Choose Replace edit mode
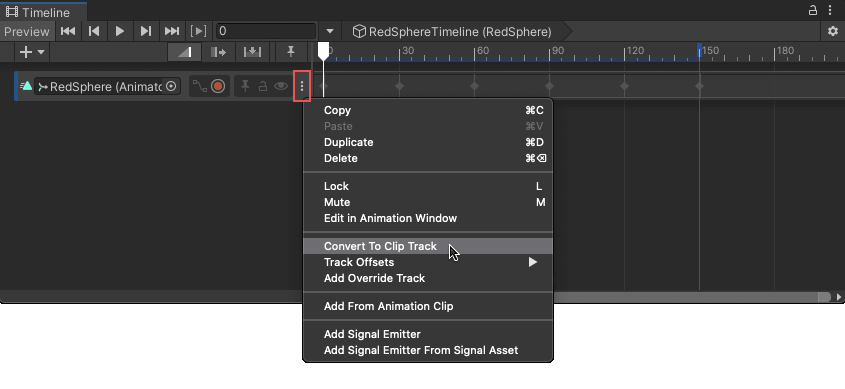The width and height of the screenshot is (845, 389). click(252, 52)
